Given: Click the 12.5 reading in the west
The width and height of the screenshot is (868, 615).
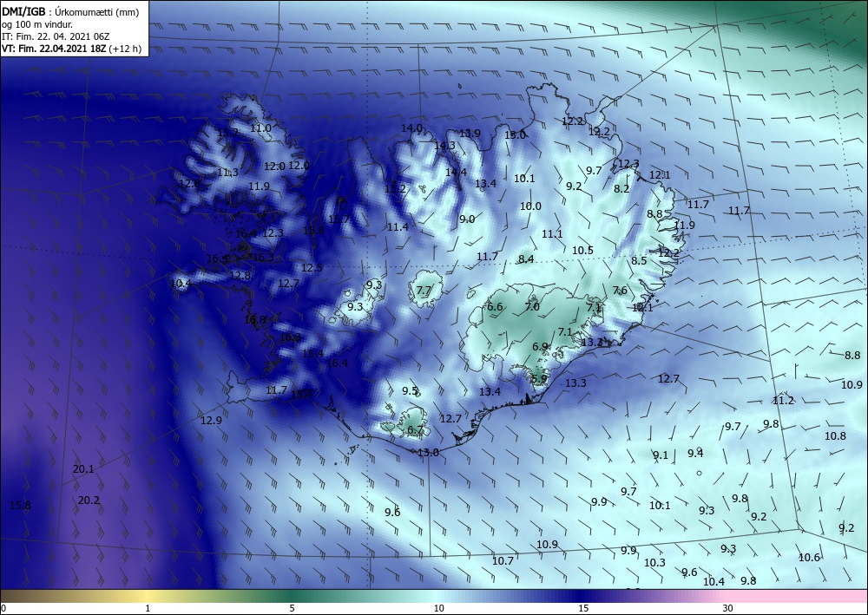Looking at the screenshot, I should [x=312, y=268].
